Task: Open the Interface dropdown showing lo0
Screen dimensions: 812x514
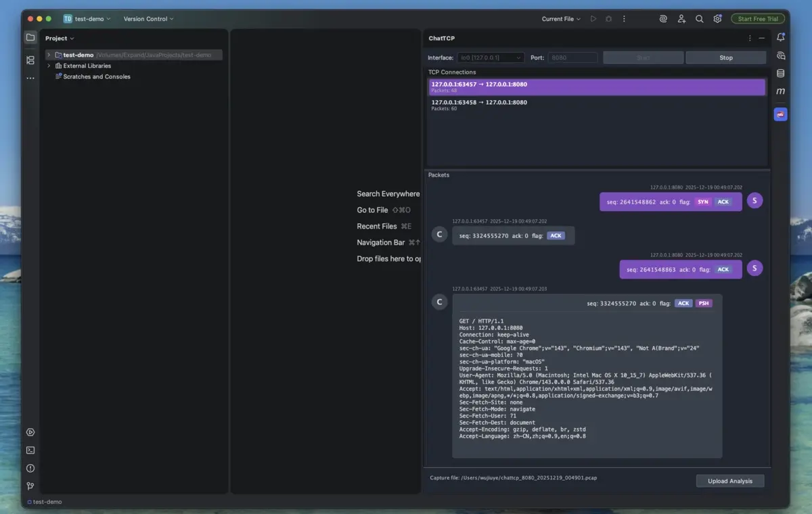Action: tap(490, 57)
